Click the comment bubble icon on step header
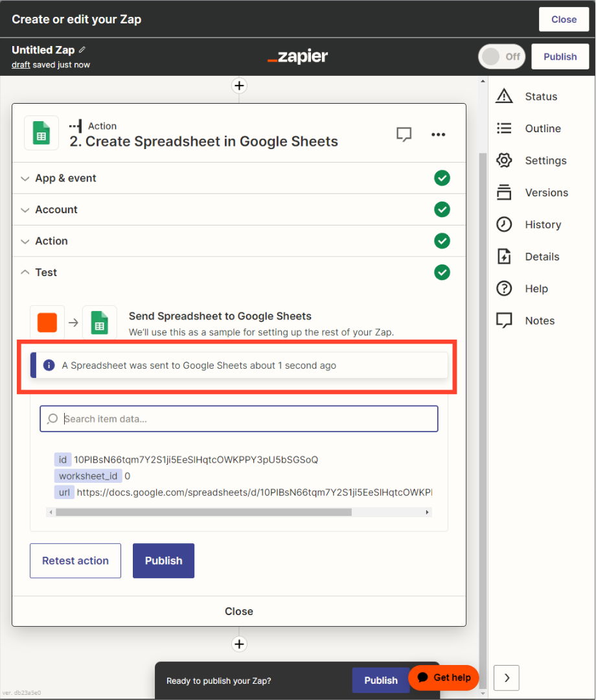The width and height of the screenshot is (596, 700). click(404, 134)
